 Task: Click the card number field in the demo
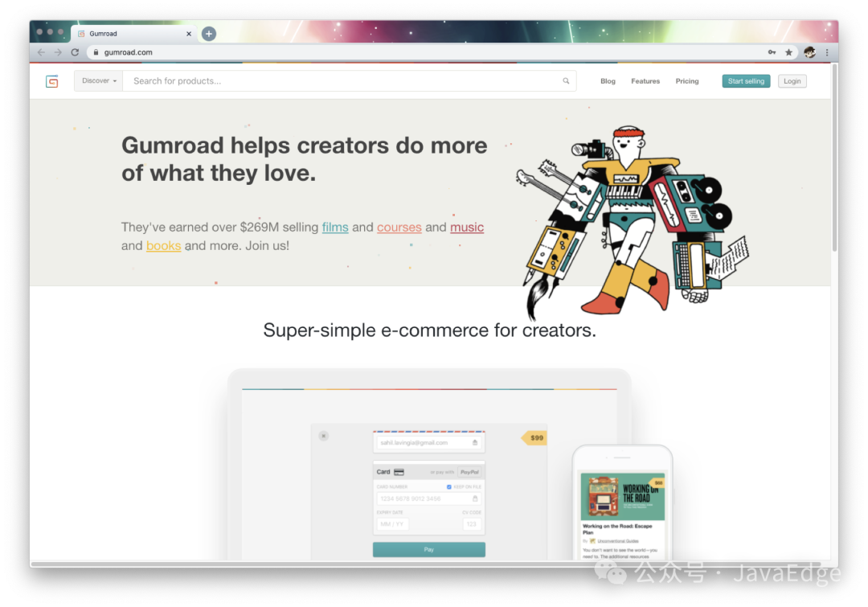[429, 498]
